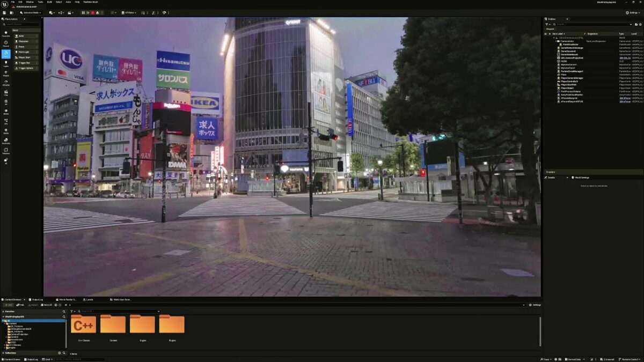Open the Lights category in Place Actors

[x=6, y=64]
